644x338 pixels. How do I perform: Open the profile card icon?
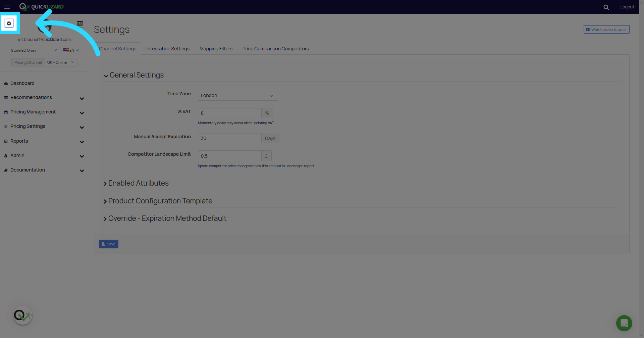[x=80, y=23]
